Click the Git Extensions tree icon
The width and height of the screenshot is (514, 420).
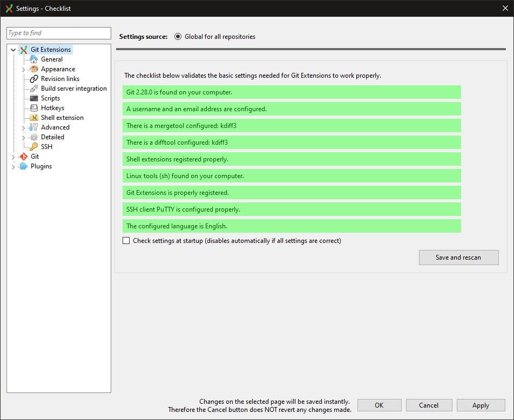click(24, 50)
